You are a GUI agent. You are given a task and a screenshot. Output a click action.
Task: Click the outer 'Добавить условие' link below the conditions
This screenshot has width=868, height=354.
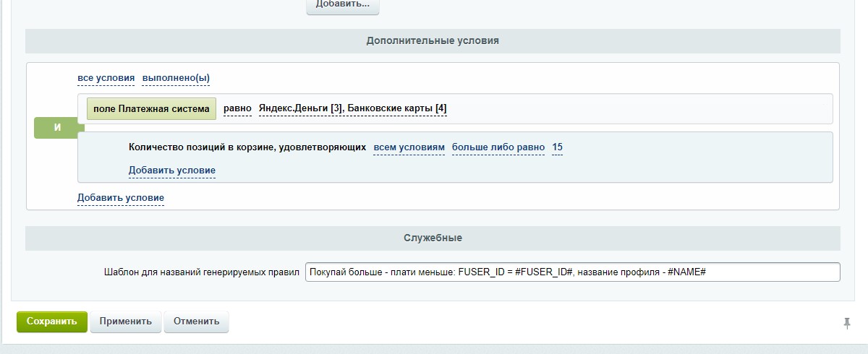121,198
